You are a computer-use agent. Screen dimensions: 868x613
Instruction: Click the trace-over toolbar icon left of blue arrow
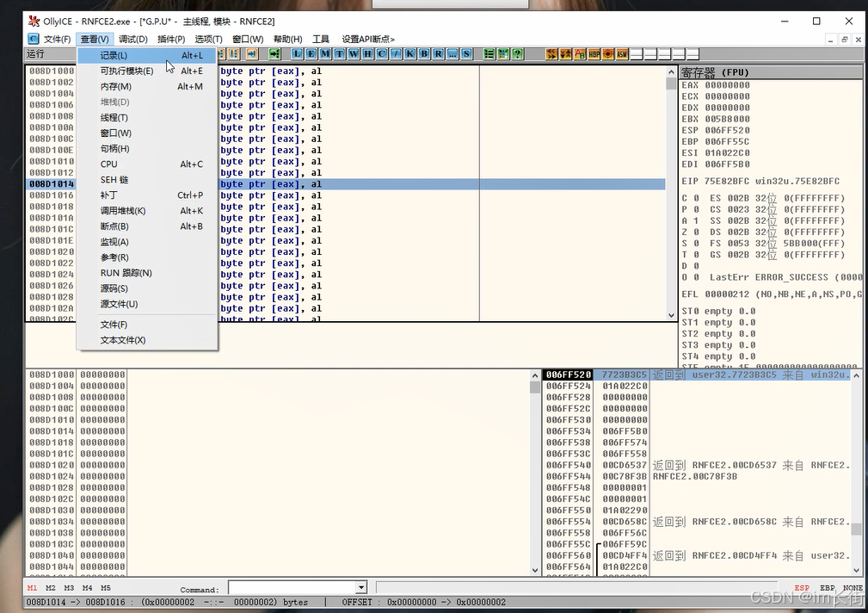pos(233,53)
